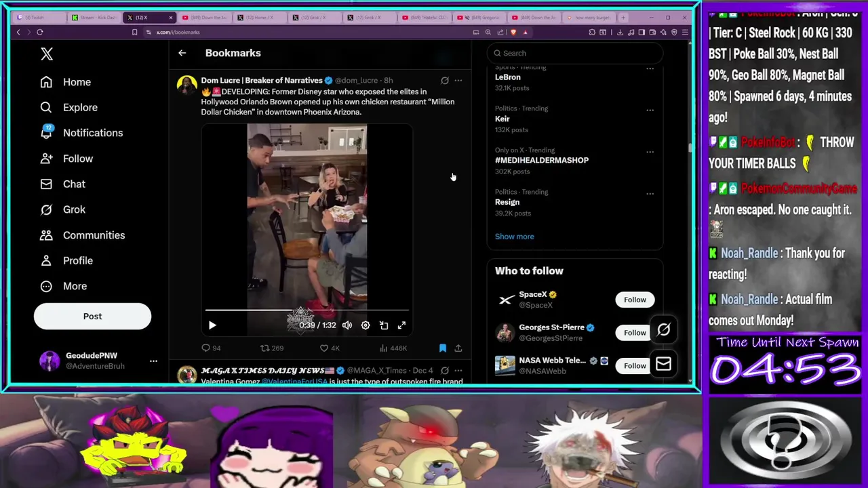The height and width of the screenshot is (488, 868).
Task: Click the Post button
Action: click(92, 316)
